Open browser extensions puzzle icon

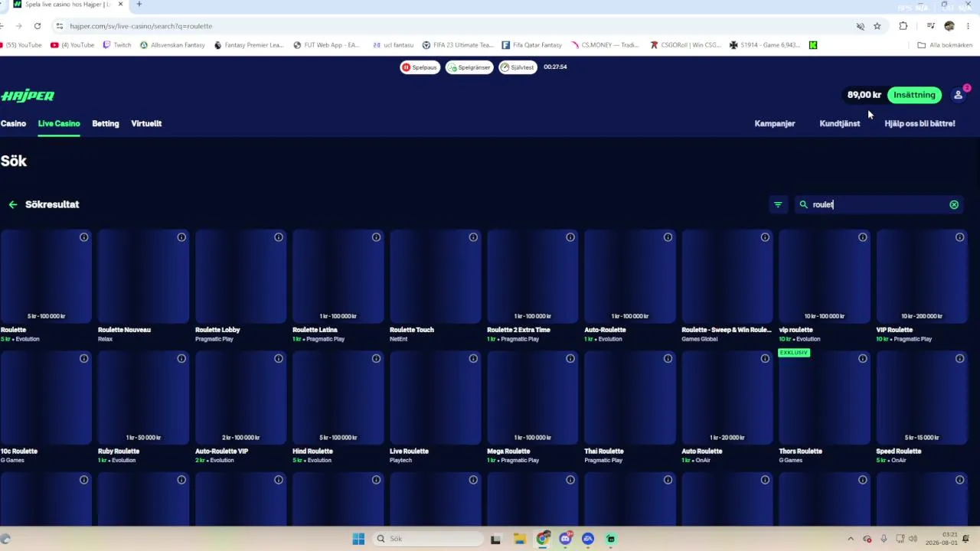(903, 26)
